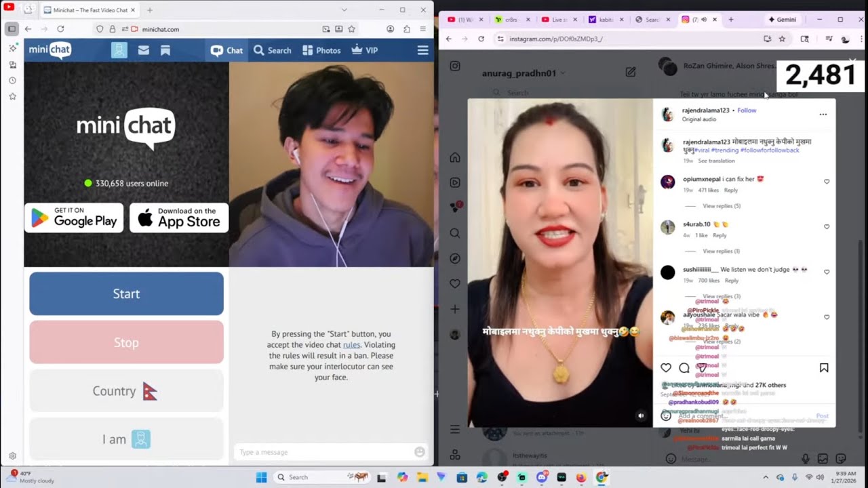Open the 'I am' gender selector

pos(126,439)
